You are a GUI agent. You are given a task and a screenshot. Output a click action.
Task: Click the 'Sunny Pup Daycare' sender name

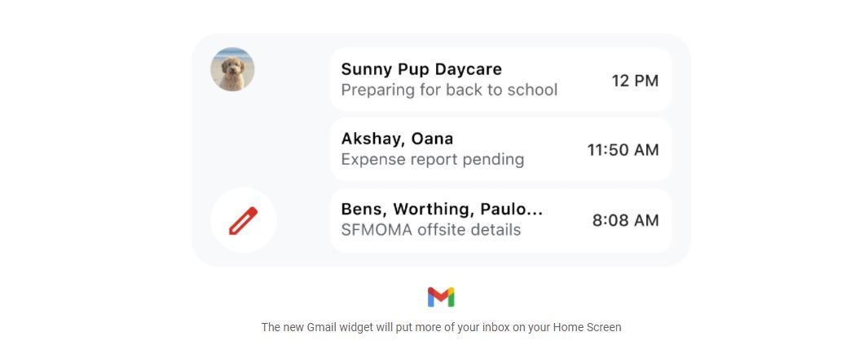click(421, 69)
